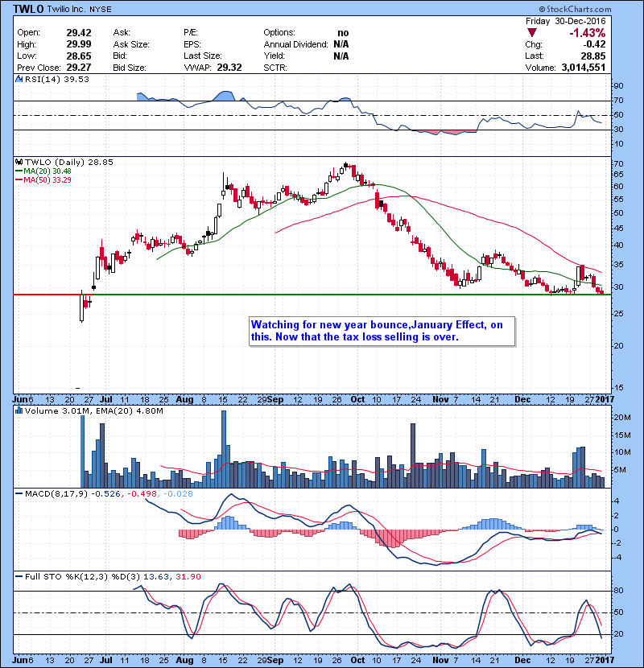Click the 20M mark on volume scale
644x668 pixels.
pos(621,418)
